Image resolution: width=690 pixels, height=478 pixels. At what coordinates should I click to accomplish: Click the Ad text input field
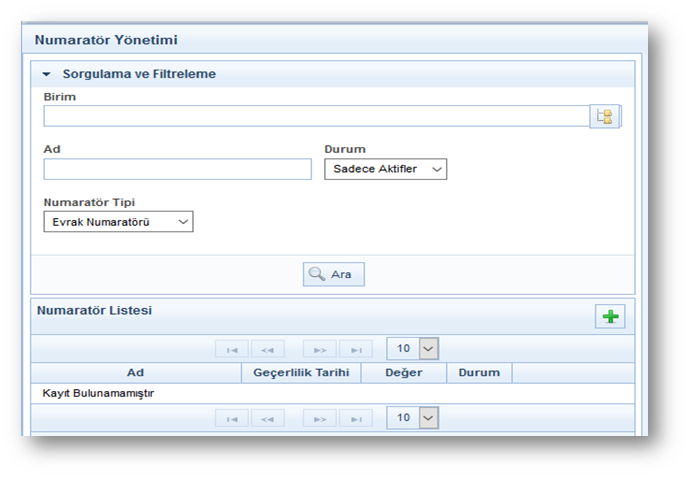(x=178, y=170)
